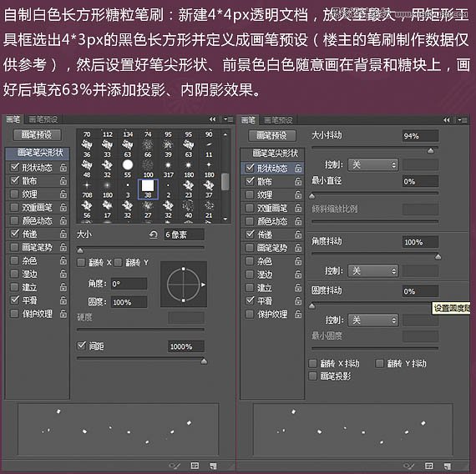Switch to 画笔预设 tab in right panel
The height and width of the screenshot is (474, 476).
point(278,120)
